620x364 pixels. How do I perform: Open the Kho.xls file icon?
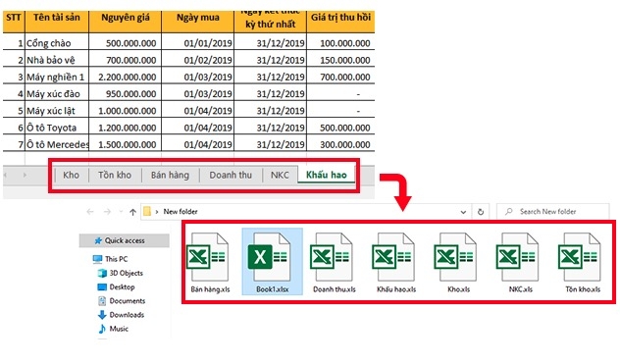(455, 257)
